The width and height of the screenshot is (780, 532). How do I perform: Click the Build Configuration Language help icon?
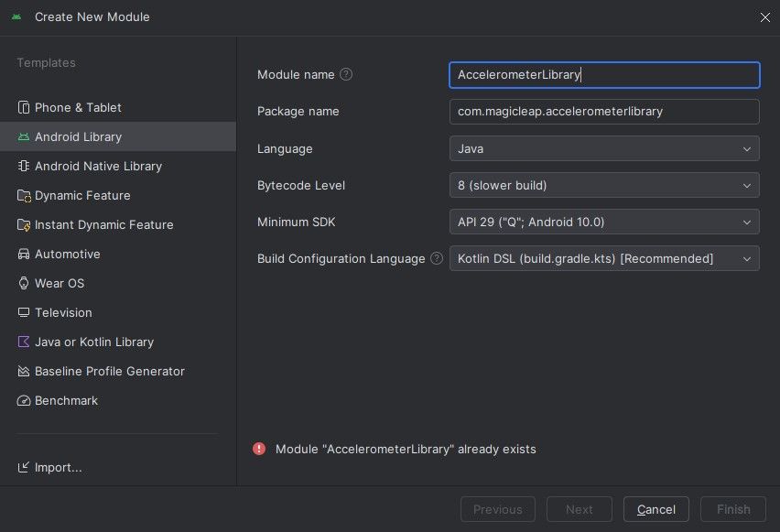(437, 258)
